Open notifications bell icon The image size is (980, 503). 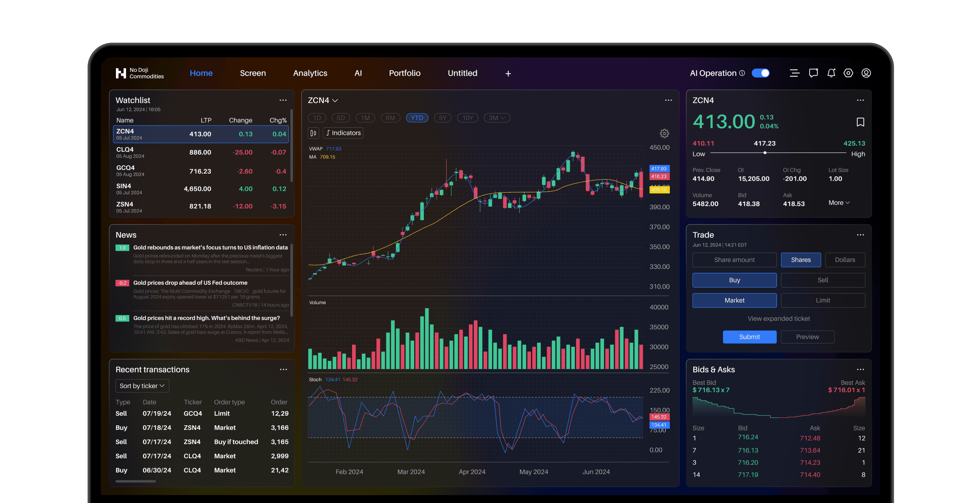[x=831, y=73]
